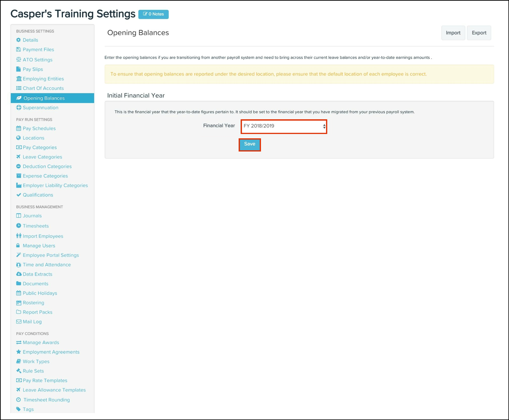This screenshot has width=509, height=420.
Task: Select Opening Balances in sidebar
Action: click(44, 98)
